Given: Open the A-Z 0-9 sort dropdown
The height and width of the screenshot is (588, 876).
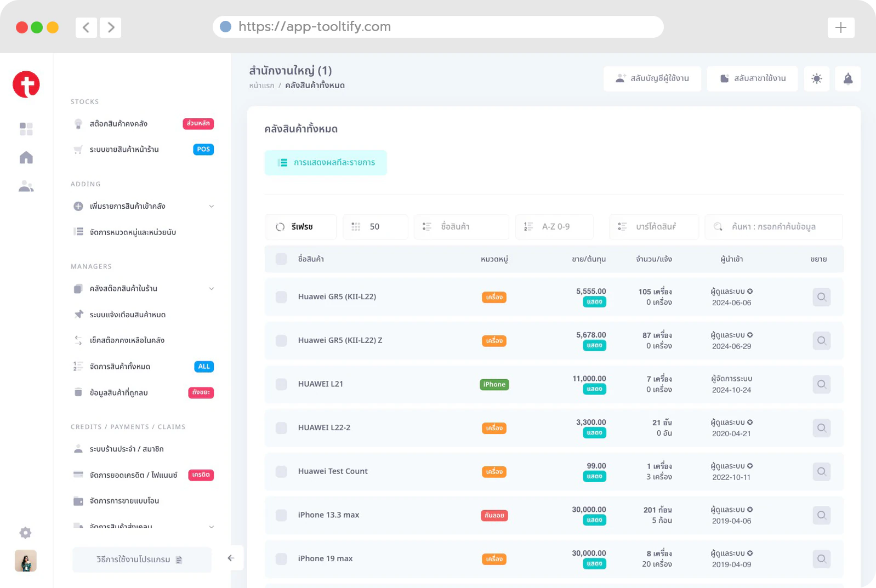Looking at the screenshot, I should [555, 227].
